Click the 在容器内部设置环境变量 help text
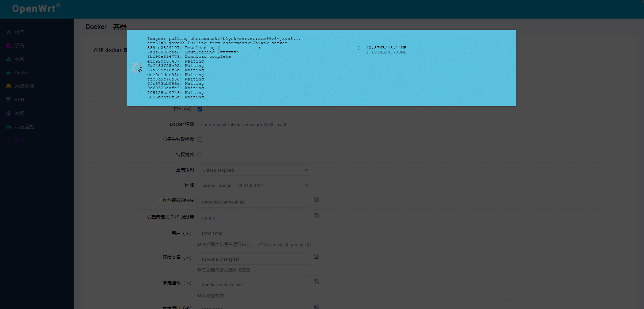Screen dimensions: 644x309 226,270
